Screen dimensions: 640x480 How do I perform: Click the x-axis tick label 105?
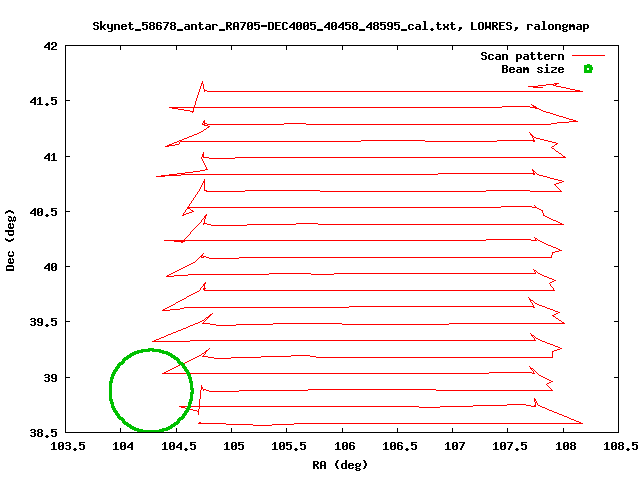click(234, 446)
